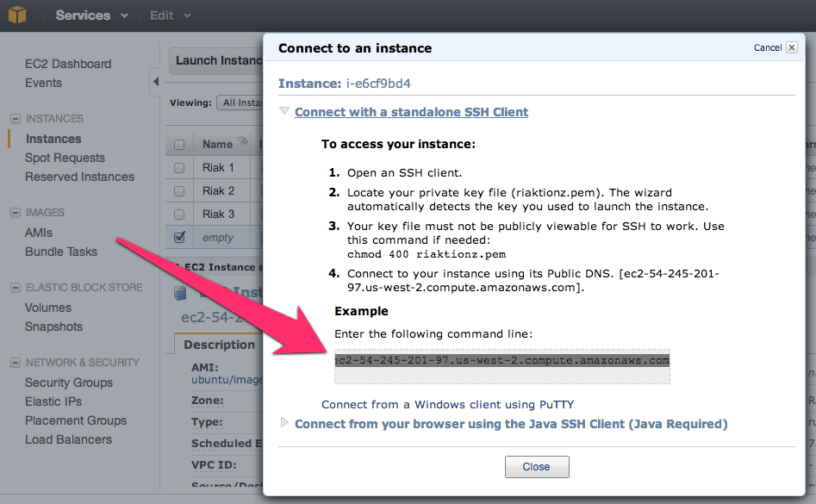The height and width of the screenshot is (504, 816).
Task: Open the Edit dropdown menu
Action: coord(170,16)
